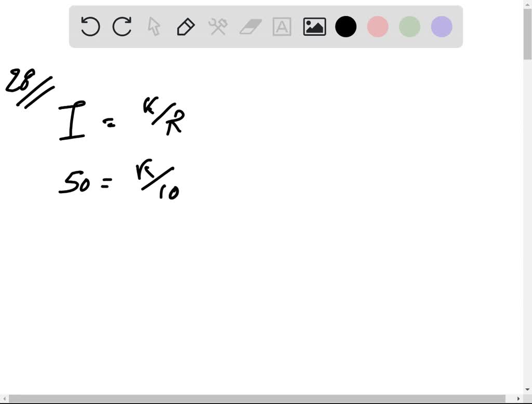Click the Redo icon
Image resolution: width=532 pixels, height=404 pixels.
coord(122,27)
